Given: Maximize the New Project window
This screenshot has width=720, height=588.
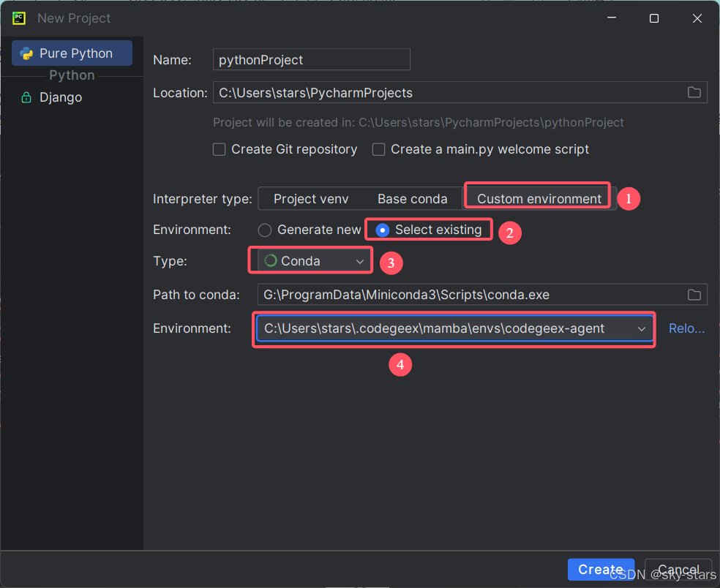Looking at the screenshot, I should pyautogui.click(x=654, y=18).
